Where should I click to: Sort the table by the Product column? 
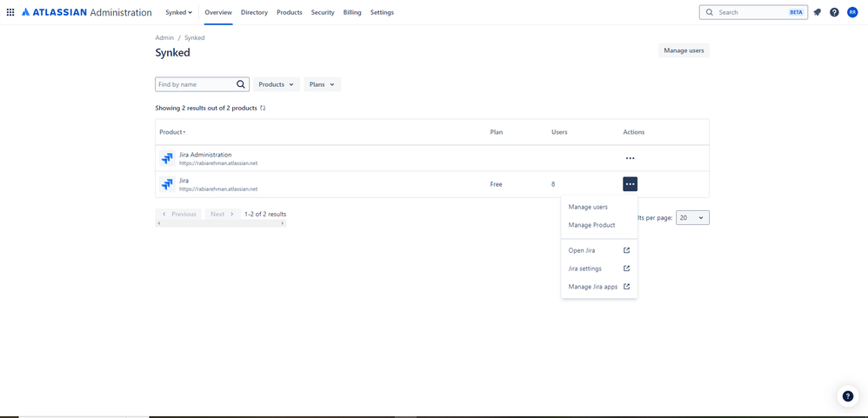tap(172, 132)
